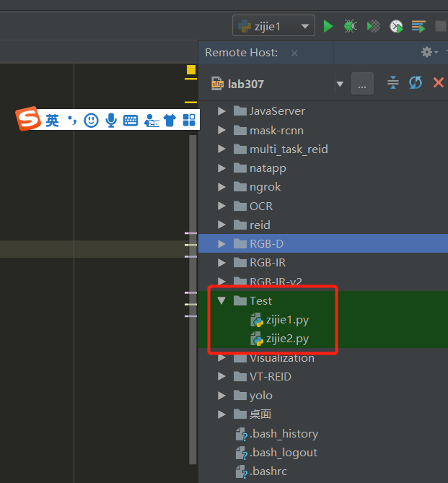Open the Sogou soft keyboard
Viewport: 448px width, 483px height.
tap(131, 121)
